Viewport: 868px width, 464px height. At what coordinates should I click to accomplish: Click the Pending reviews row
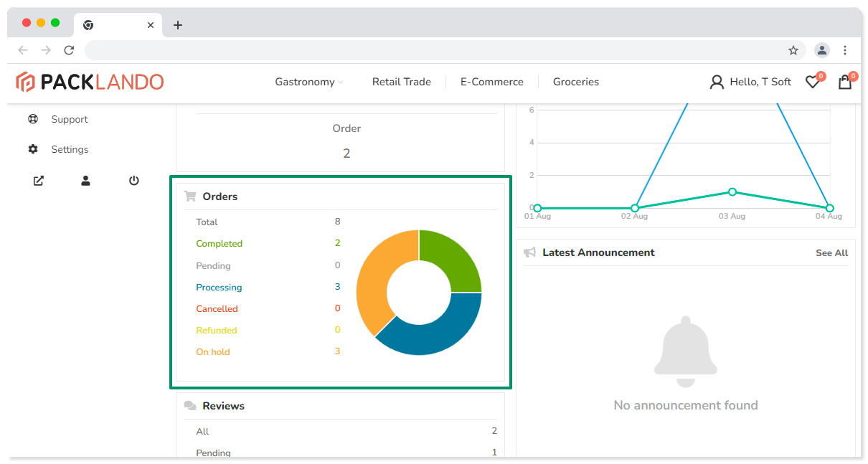[346, 453]
